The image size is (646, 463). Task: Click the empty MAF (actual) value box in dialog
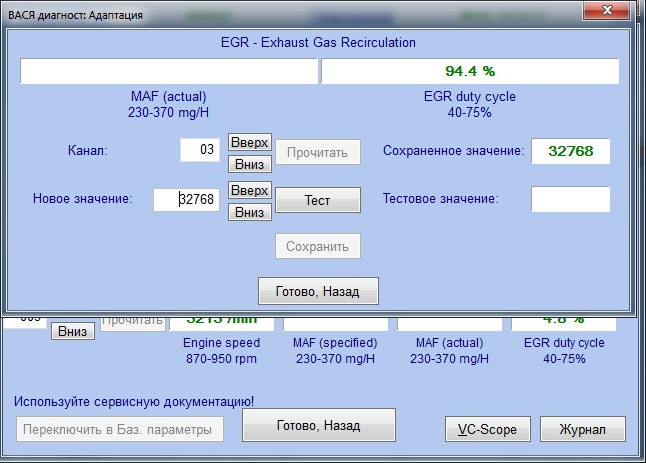[169, 71]
